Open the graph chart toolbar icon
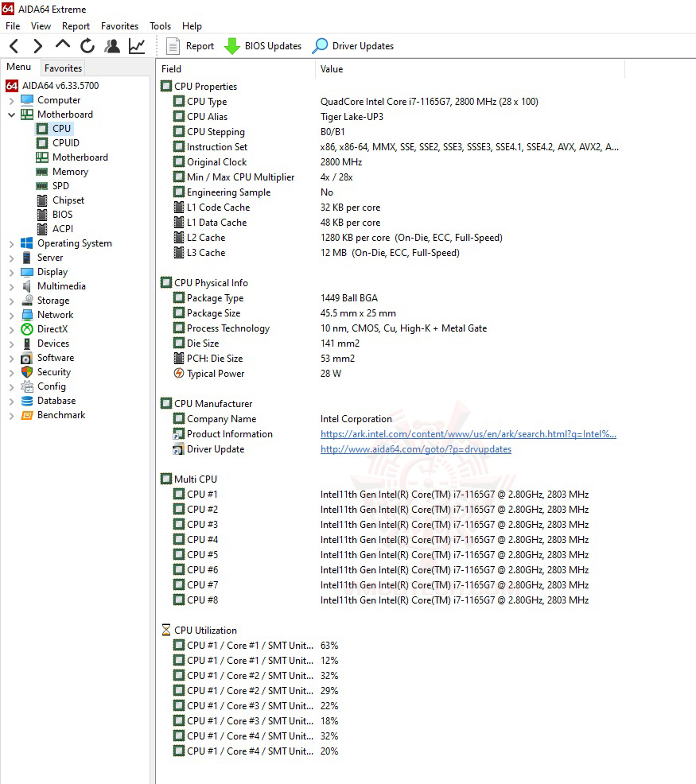This screenshot has width=696, height=784. click(137, 46)
